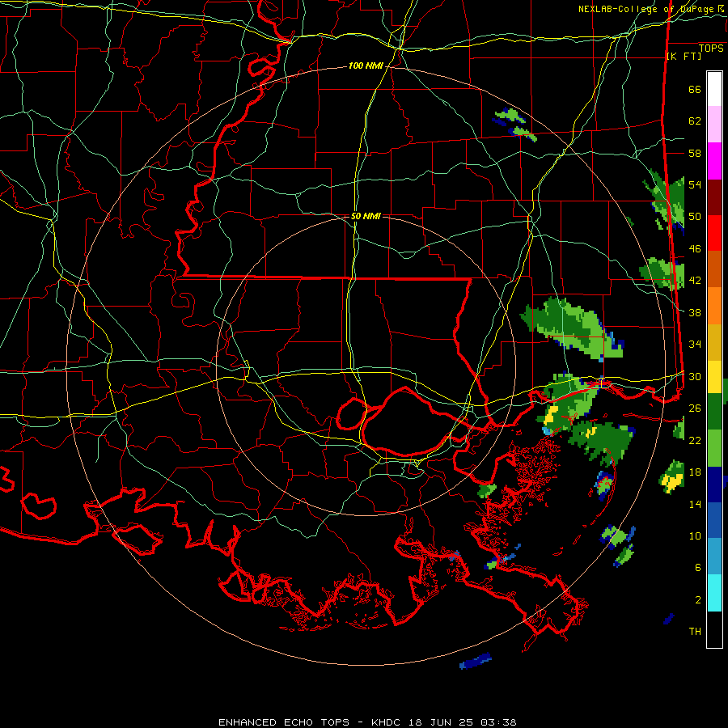The height and width of the screenshot is (728, 728).
Task: Click the 26 scale value
Action: (x=695, y=408)
